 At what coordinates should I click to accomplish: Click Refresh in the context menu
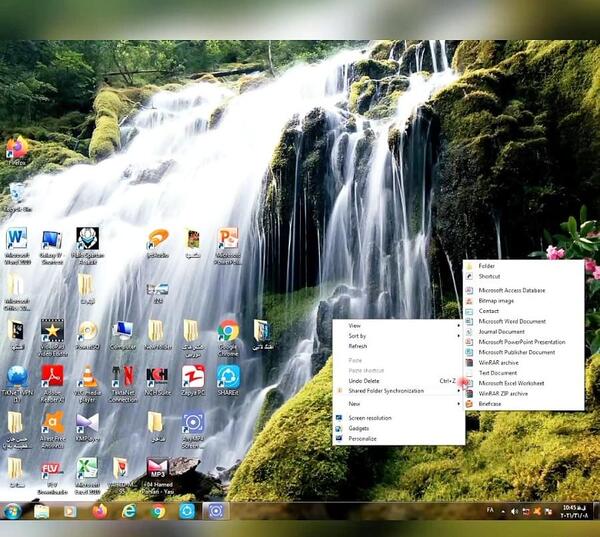point(399,346)
